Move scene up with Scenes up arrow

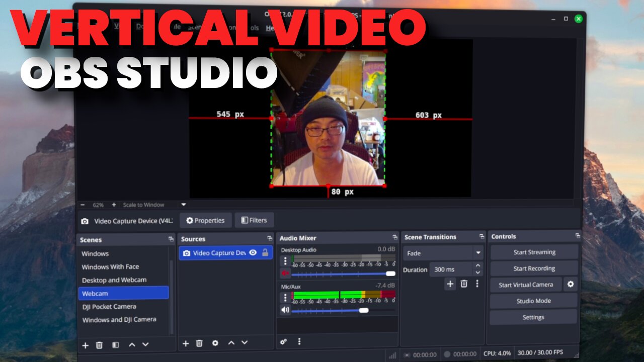(132, 344)
